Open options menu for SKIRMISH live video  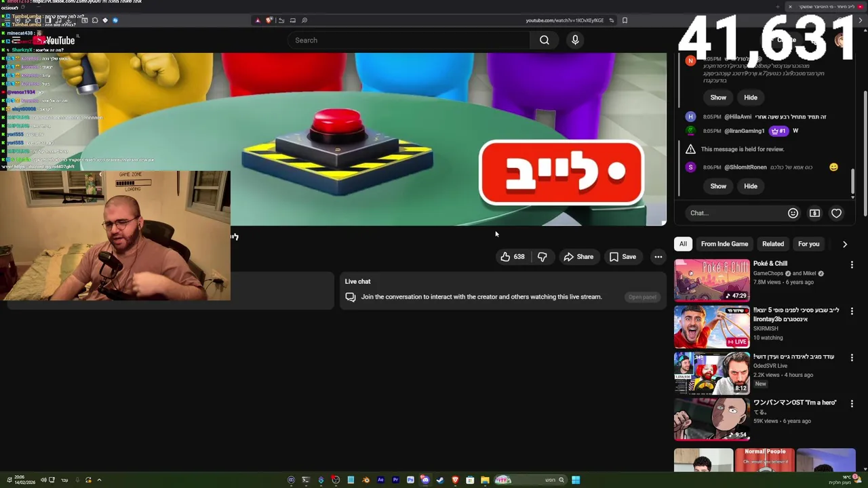[x=852, y=311]
